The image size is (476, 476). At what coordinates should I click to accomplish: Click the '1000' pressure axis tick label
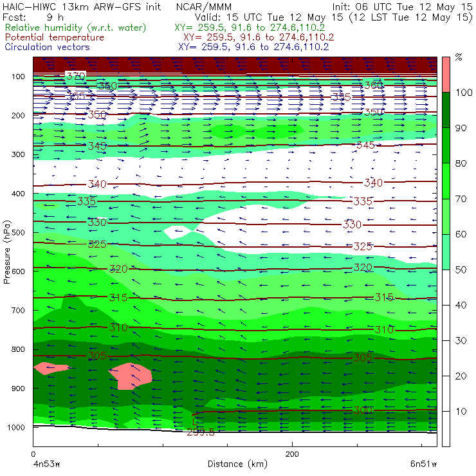[x=15, y=427]
